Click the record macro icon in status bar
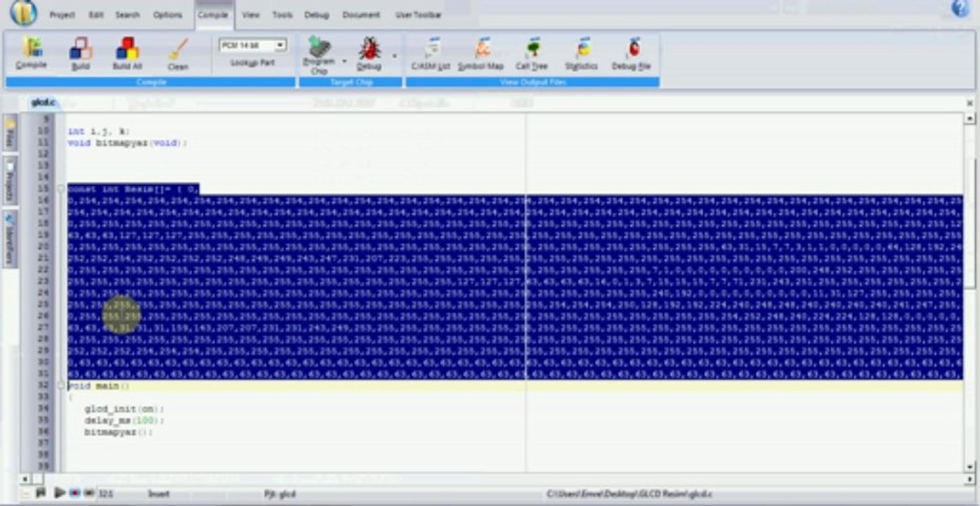This screenshot has width=980, height=506. (75, 493)
